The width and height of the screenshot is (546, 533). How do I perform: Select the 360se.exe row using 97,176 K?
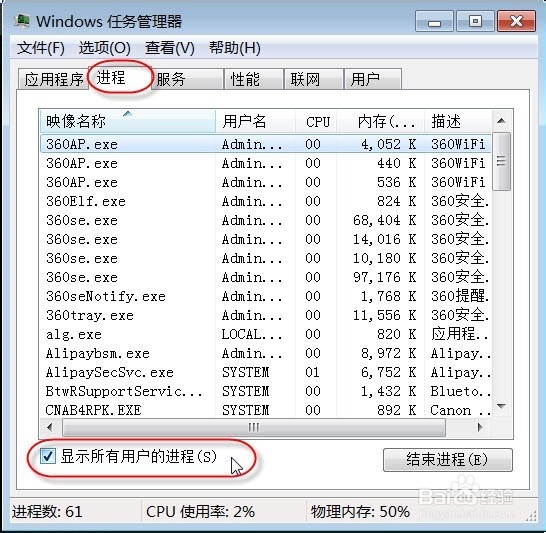(266, 277)
